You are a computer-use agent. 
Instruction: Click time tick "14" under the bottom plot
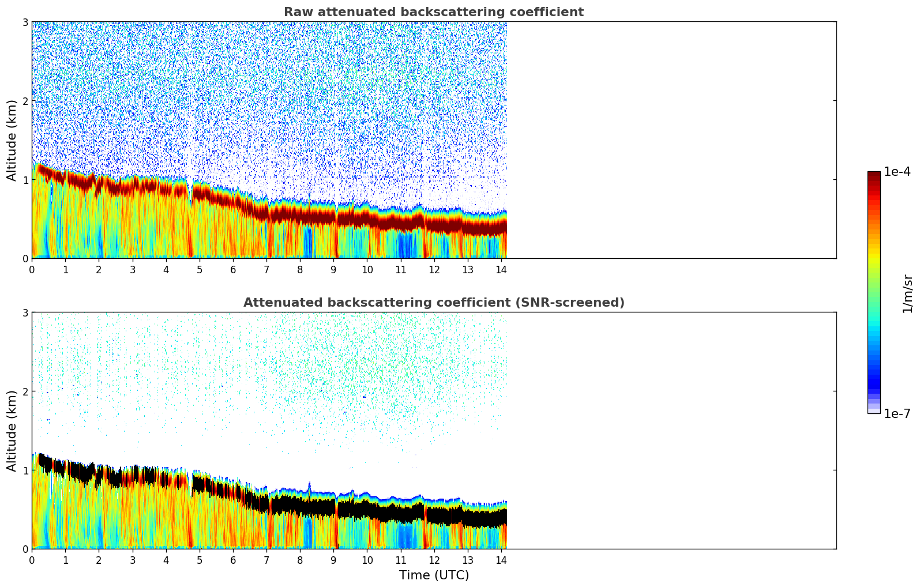click(501, 560)
